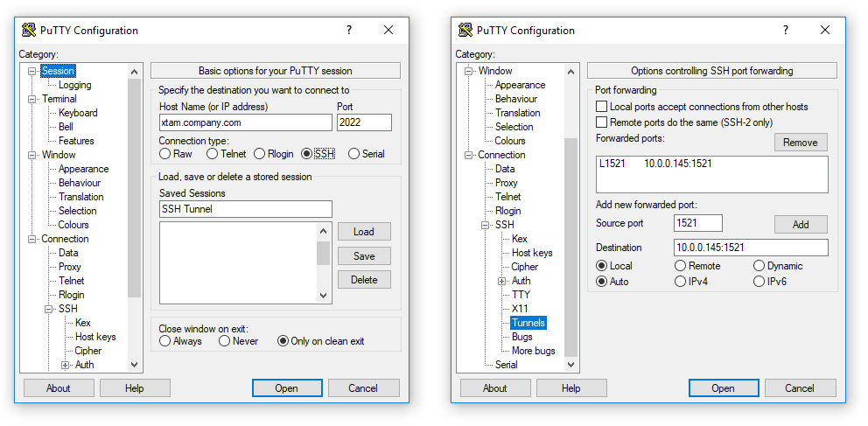Click the Load button for saved sessions
The height and width of the screenshot is (426, 868).
(363, 232)
